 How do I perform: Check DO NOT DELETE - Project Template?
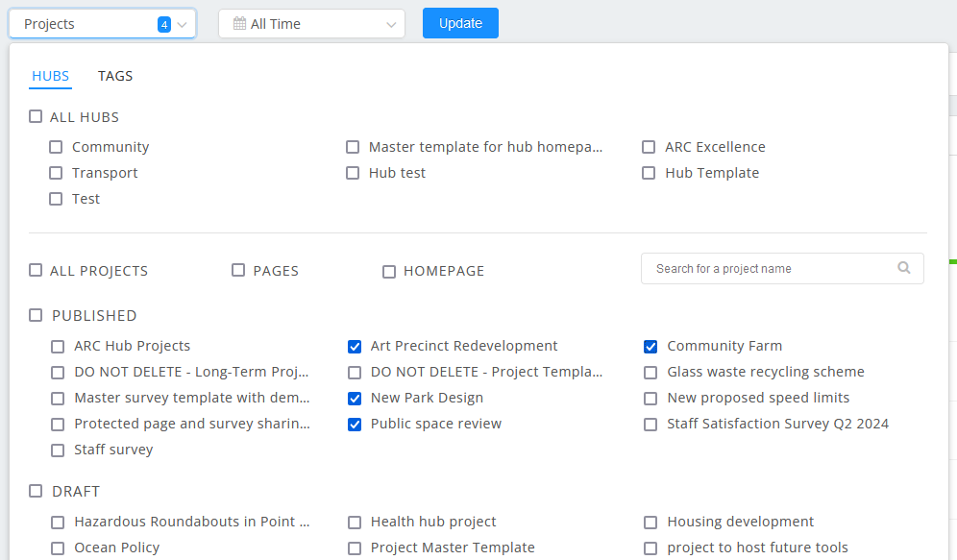coord(355,373)
